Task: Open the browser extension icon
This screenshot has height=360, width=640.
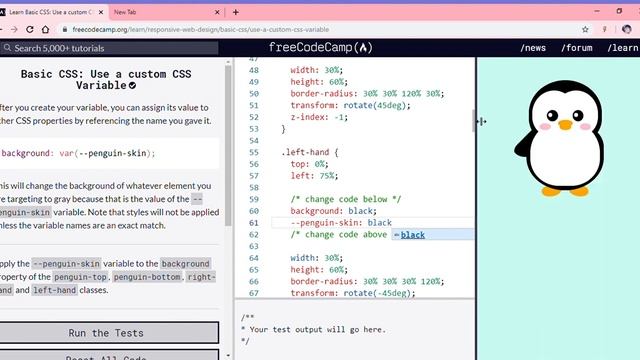Action: pyautogui.click(x=604, y=29)
